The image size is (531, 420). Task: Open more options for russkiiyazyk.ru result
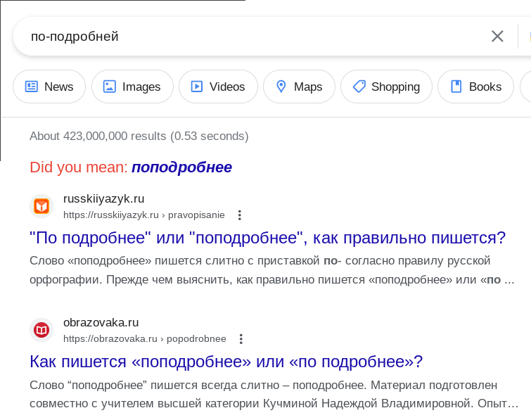(x=239, y=215)
